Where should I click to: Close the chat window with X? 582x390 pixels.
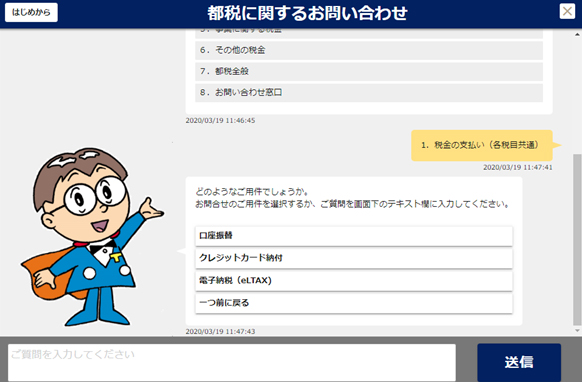(567, 11)
